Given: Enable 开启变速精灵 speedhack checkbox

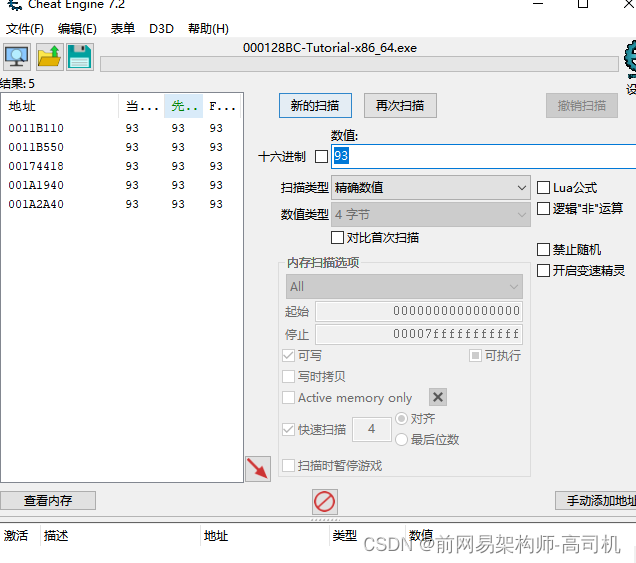Looking at the screenshot, I should pos(543,271).
